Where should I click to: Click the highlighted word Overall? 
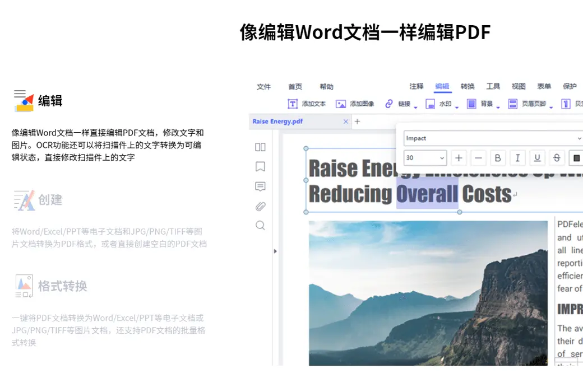coord(427,194)
